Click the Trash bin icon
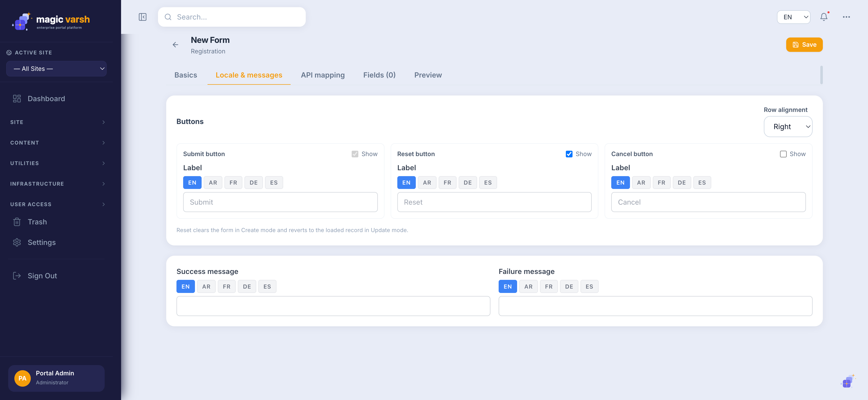 pos(17,222)
